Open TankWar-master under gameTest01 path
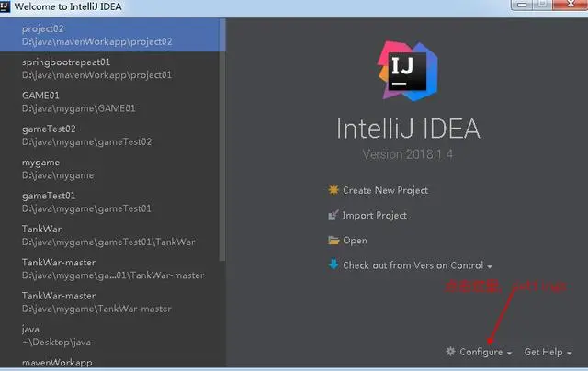The width and height of the screenshot is (588, 371). [110, 268]
